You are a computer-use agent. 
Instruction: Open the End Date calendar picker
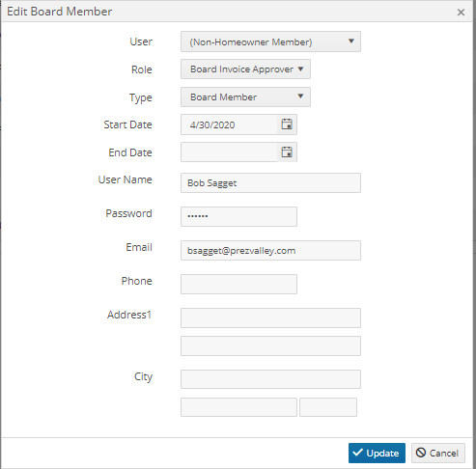287,152
